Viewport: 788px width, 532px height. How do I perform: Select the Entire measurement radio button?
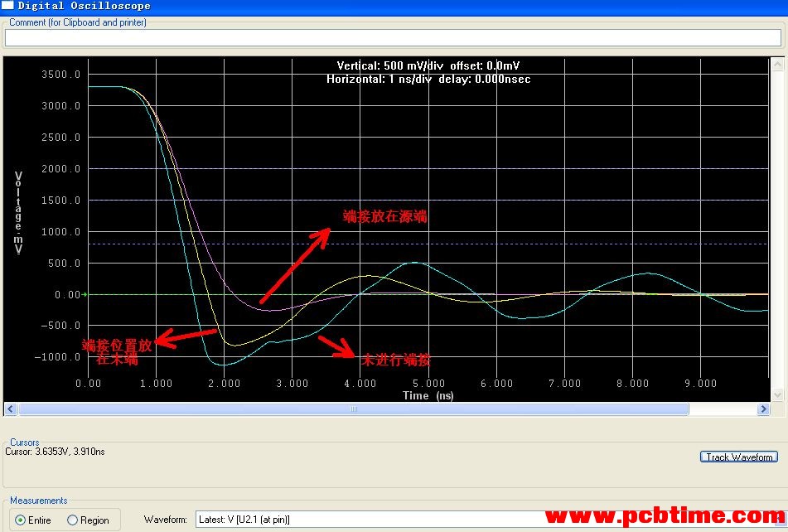(x=20, y=520)
